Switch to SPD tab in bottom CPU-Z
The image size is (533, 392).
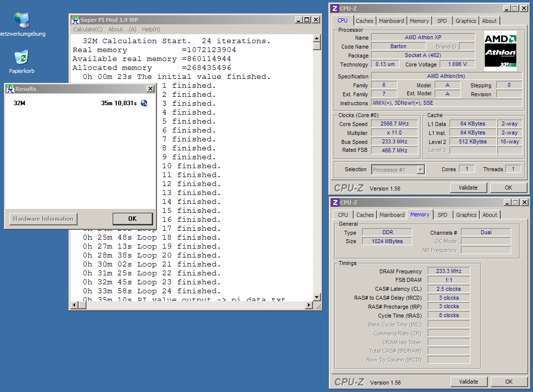coord(442,215)
